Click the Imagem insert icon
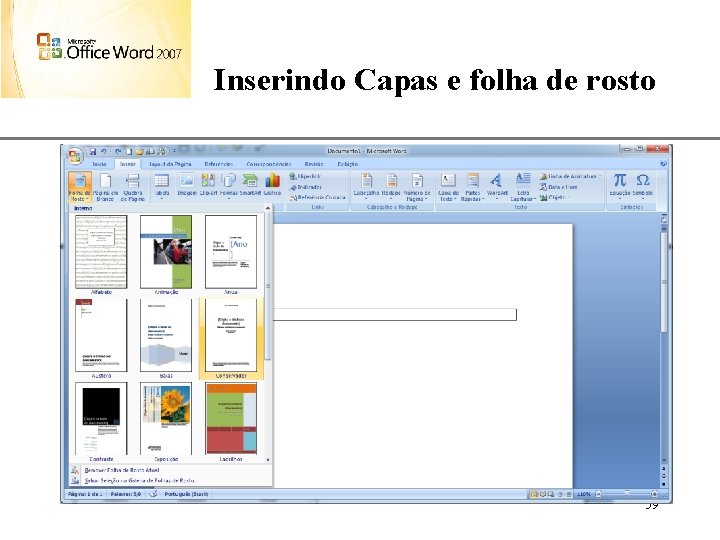Viewport: 720px width, 540px height. (187, 185)
